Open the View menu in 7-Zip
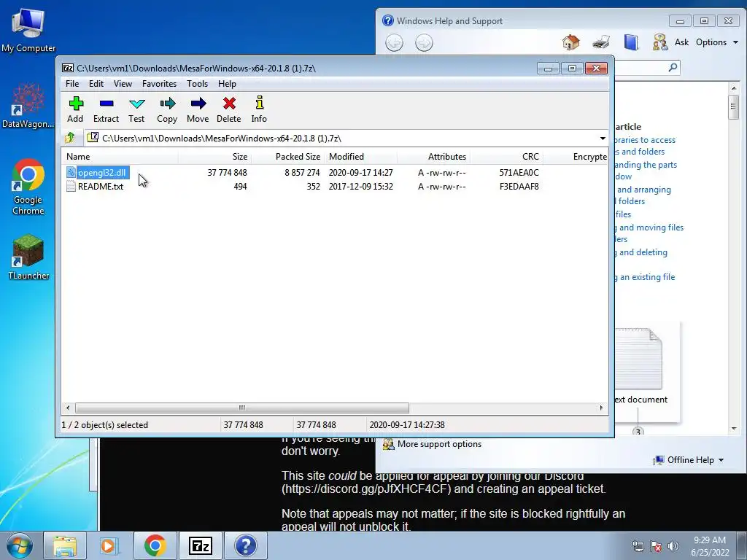The height and width of the screenshot is (560, 747). pyautogui.click(x=123, y=84)
